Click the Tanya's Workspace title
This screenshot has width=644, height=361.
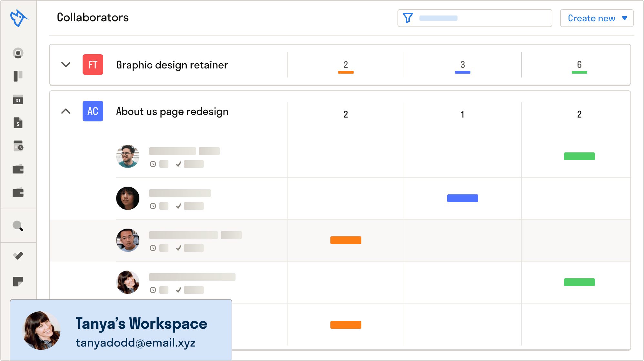click(x=141, y=324)
